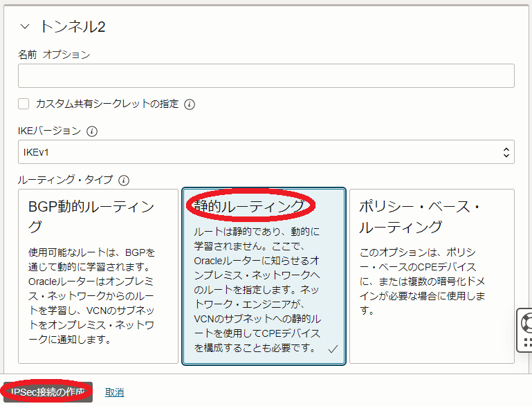
Task: Click the カスタム共有シークレットの指定 label text
Action: click(107, 104)
